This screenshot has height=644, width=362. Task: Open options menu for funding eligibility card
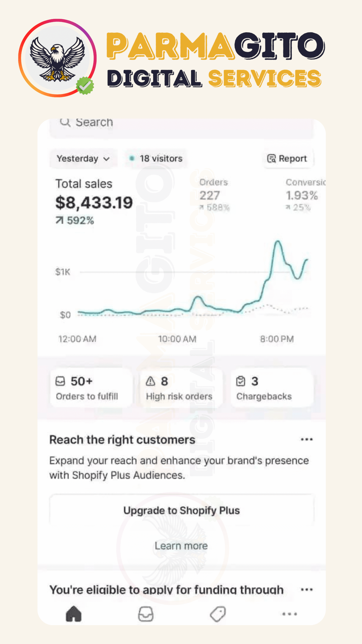307,589
